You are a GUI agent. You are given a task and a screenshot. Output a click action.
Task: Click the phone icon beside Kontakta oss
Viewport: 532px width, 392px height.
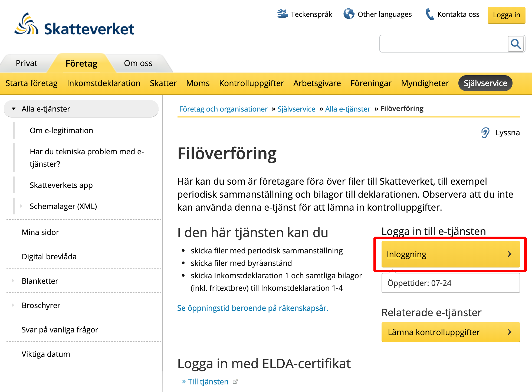[x=429, y=14]
